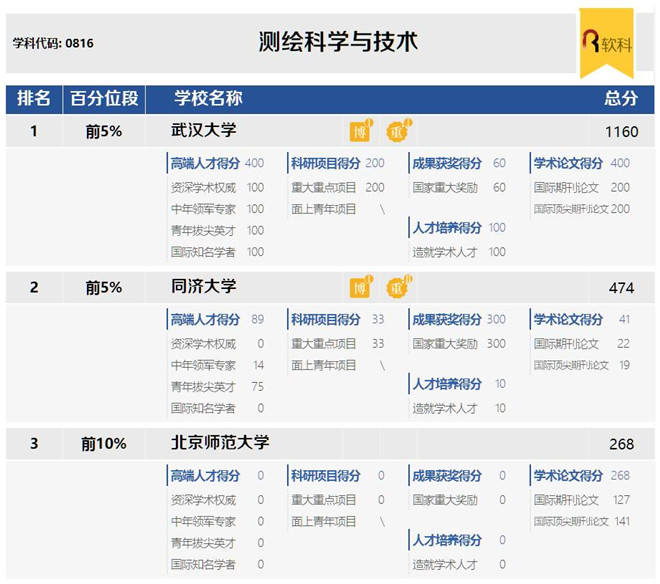Click 面上青年项目 row under 同济大学
The image size is (660, 584).
pos(338,365)
